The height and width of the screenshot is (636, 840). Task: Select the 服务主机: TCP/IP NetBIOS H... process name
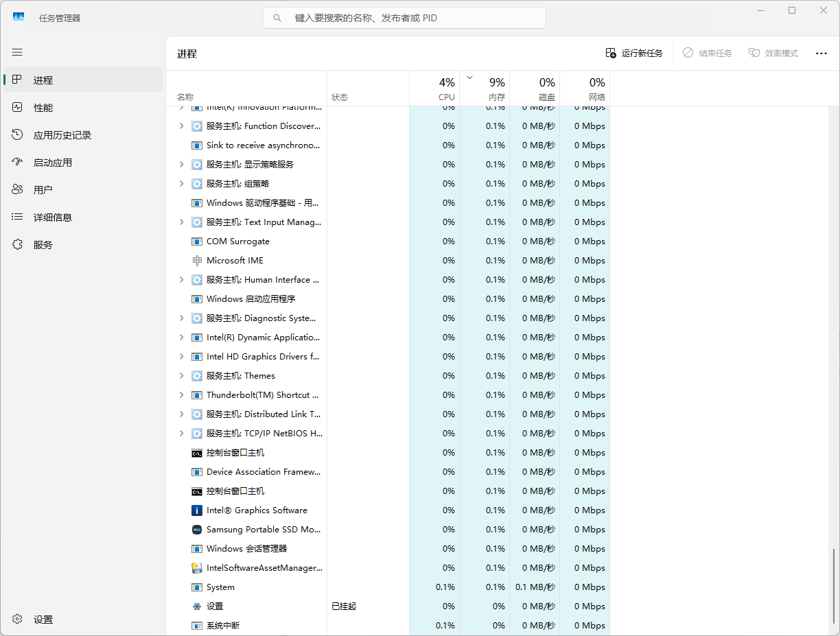pos(264,434)
